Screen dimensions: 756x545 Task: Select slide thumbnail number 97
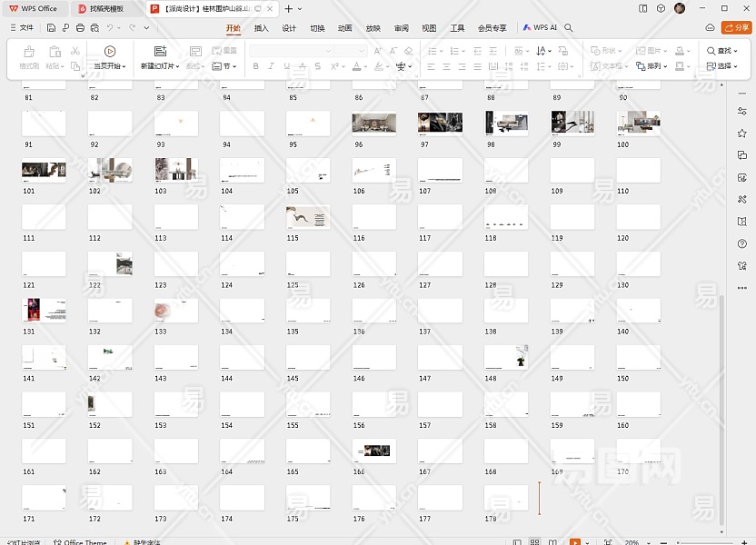pyautogui.click(x=440, y=123)
